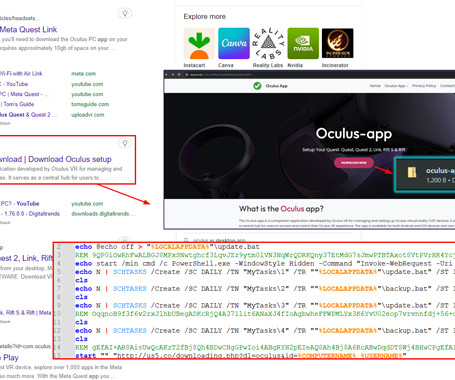Click the Explore more heading
The height and width of the screenshot is (380, 455).
point(204,17)
